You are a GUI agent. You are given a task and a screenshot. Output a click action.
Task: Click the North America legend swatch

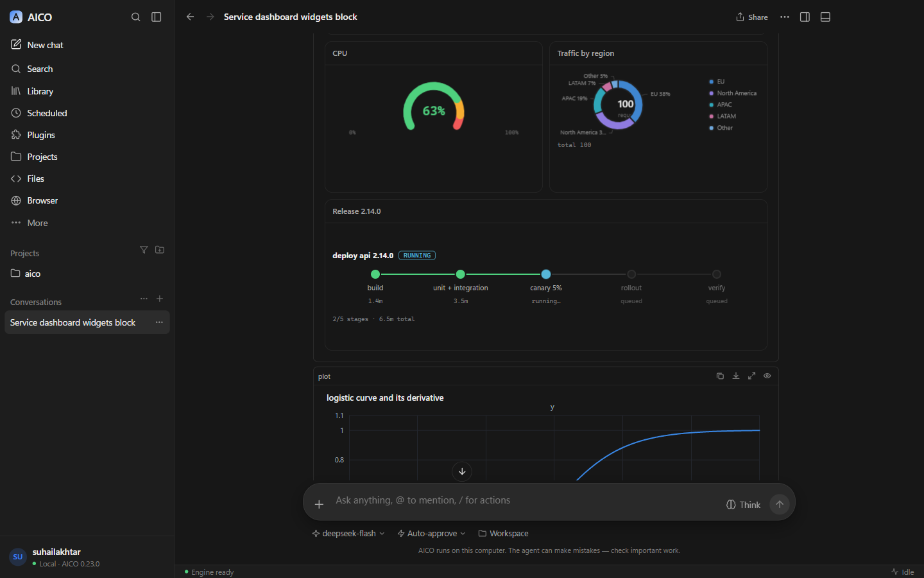click(711, 93)
